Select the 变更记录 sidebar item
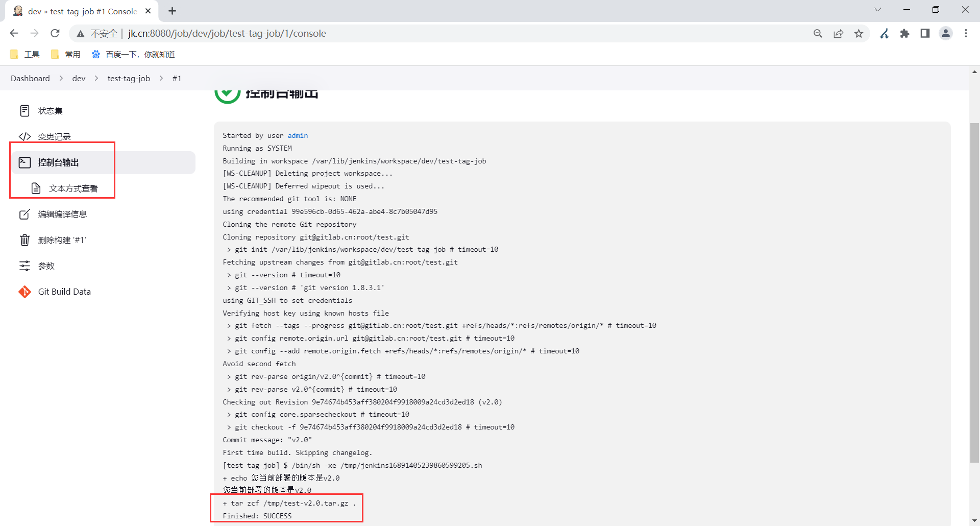The image size is (980, 526). point(103,136)
